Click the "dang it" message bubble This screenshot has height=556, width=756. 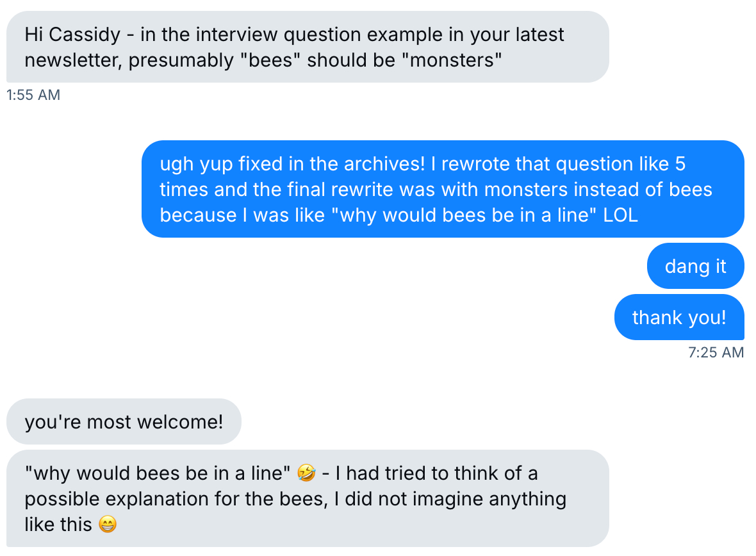695,266
